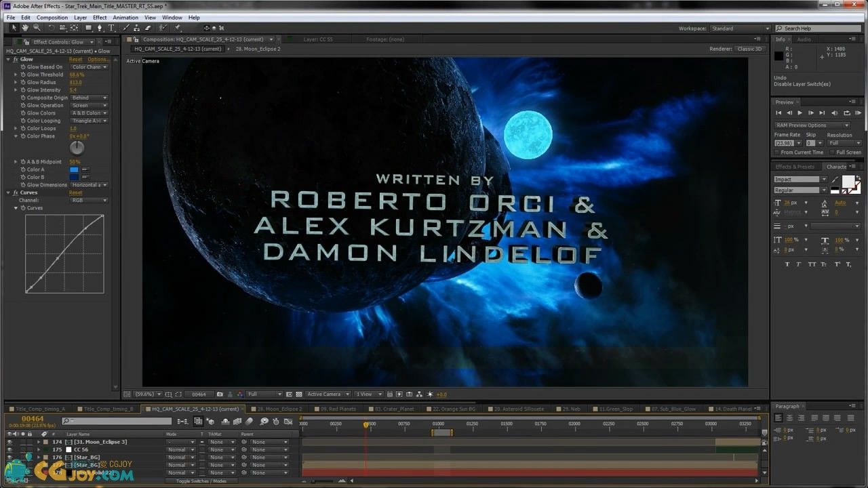Select the Eraser tool

(x=149, y=28)
